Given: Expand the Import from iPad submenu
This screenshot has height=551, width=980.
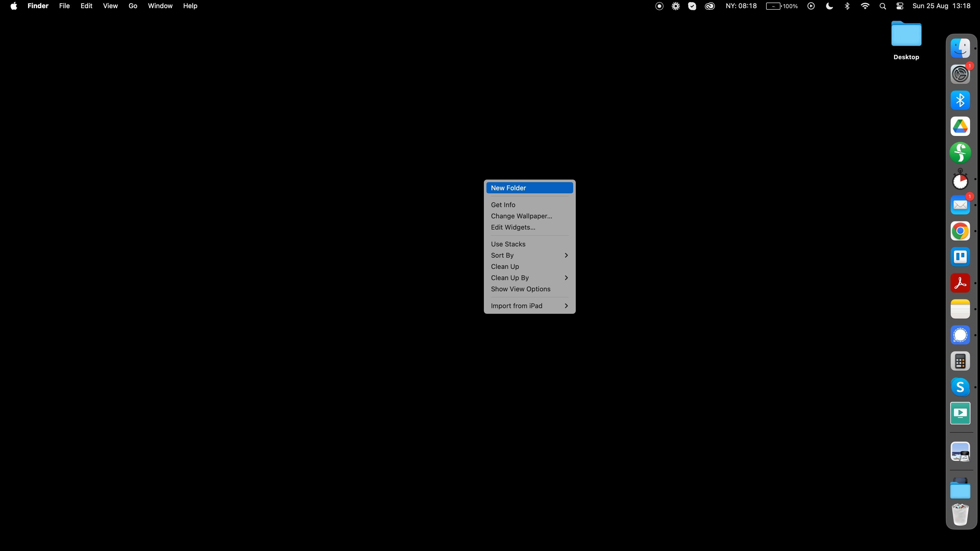Looking at the screenshot, I should (x=529, y=306).
